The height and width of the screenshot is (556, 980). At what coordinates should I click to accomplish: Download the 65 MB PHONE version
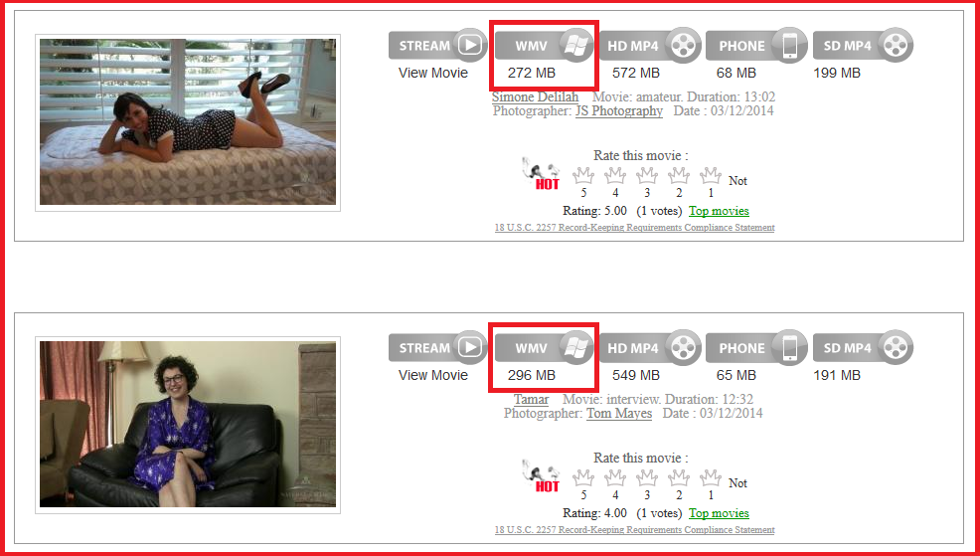[756, 348]
